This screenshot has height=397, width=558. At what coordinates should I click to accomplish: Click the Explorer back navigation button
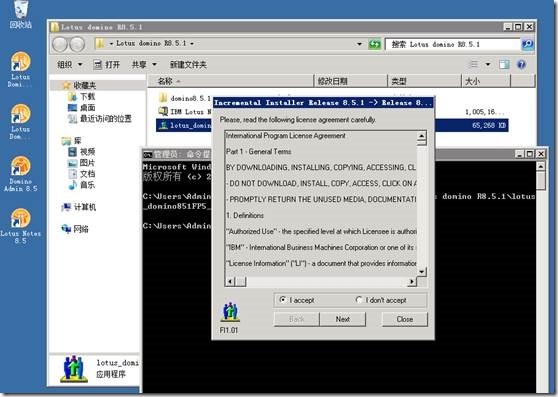tap(60, 44)
